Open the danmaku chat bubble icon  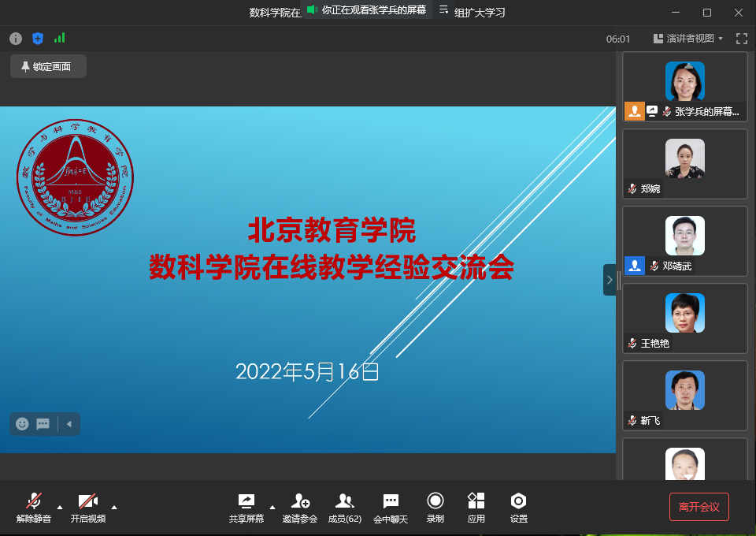pyautogui.click(x=43, y=424)
